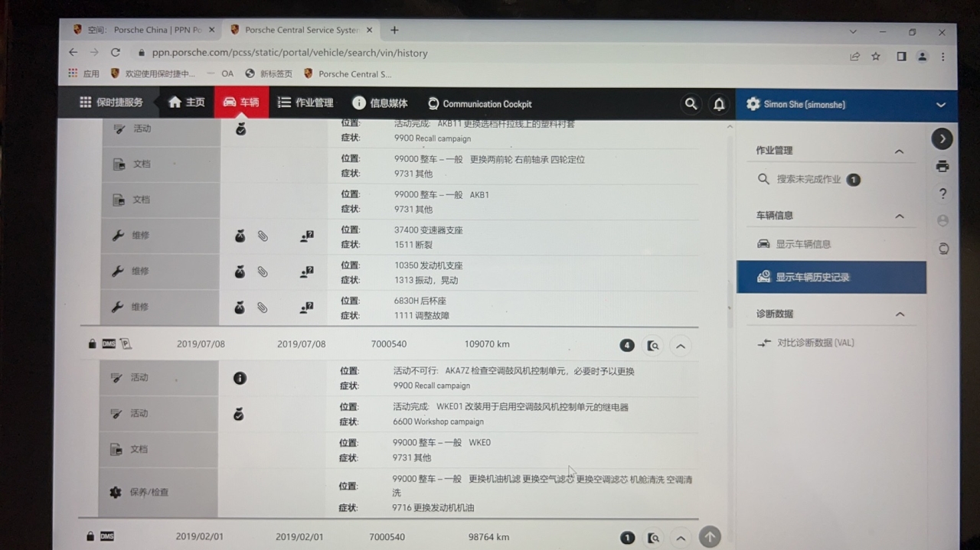Open the notifications bell
980x550 pixels.
[719, 104]
